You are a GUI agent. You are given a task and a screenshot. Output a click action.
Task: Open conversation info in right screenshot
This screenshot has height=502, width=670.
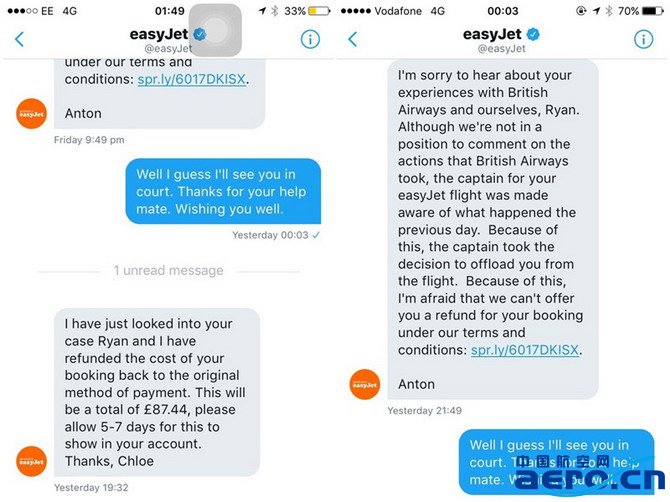click(643, 39)
